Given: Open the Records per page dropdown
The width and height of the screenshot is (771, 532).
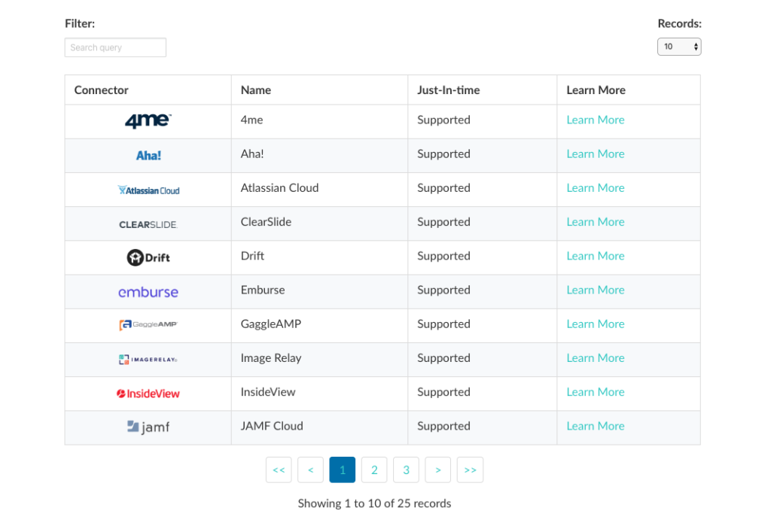Looking at the screenshot, I should point(679,47).
